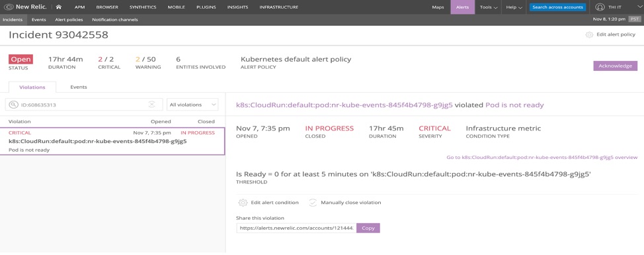Screen dimensions: 644x255
Task: Open the All violations dropdown
Action: click(192, 105)
